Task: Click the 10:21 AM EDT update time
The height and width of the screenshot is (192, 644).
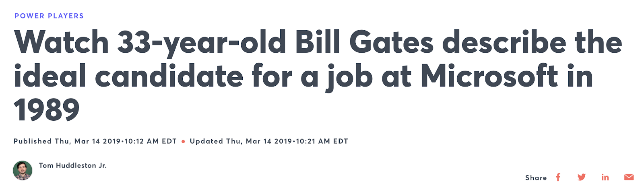Action: [x=322, y=141]
